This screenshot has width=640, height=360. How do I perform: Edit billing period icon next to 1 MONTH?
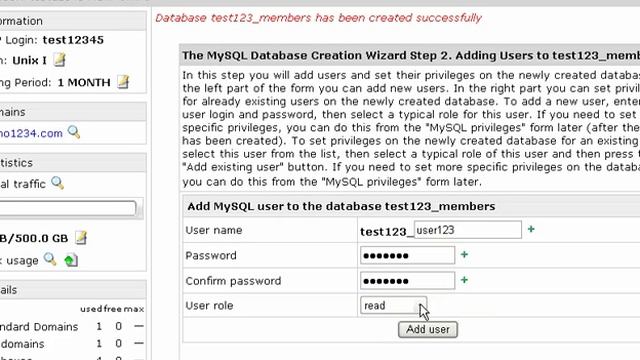tap(123, 82)
